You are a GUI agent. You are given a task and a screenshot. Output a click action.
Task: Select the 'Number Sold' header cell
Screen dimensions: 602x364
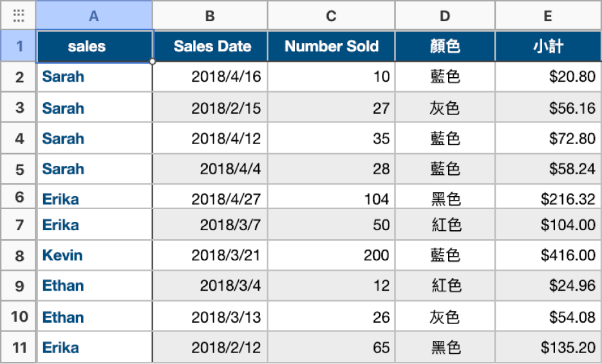[x=331, y=46]
